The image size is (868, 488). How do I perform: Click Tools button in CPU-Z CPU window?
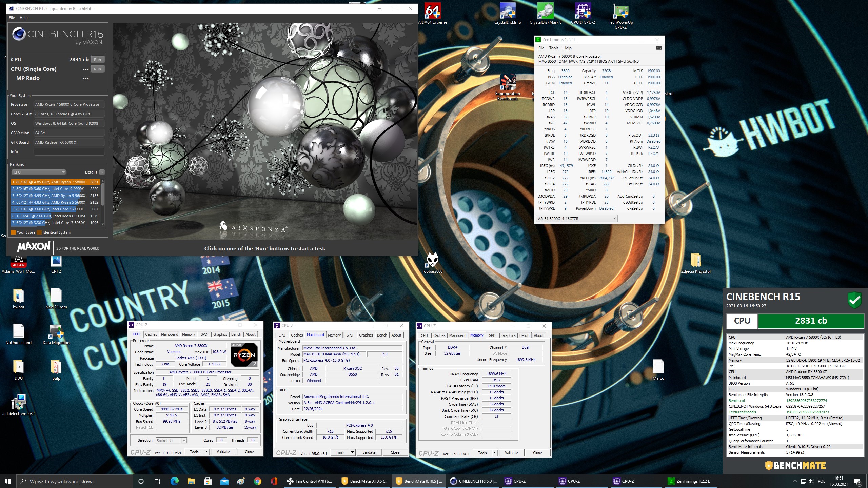194,452
